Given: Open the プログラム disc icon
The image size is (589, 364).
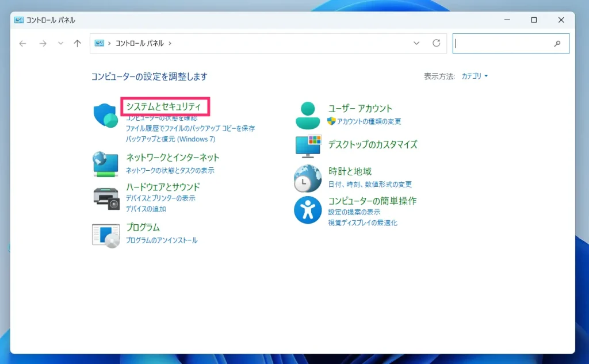Looking at the screenshot, I should pos(106,236).
